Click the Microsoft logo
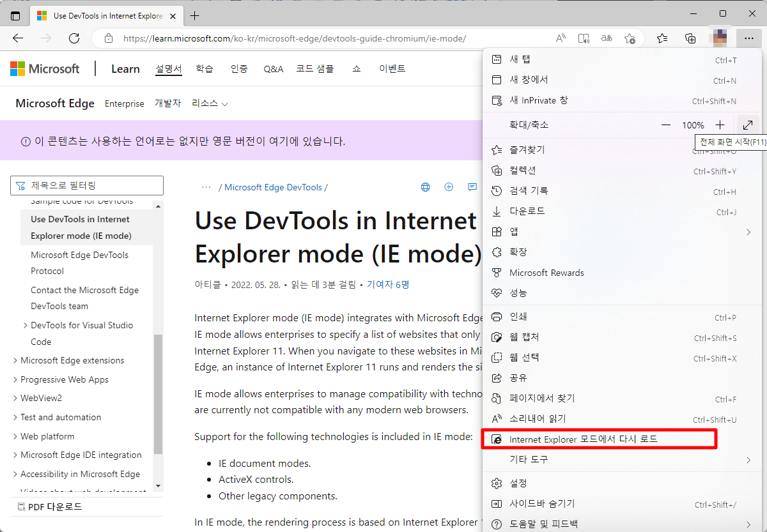The height and width of the screenshot is (532, 767). pos(45,68)
